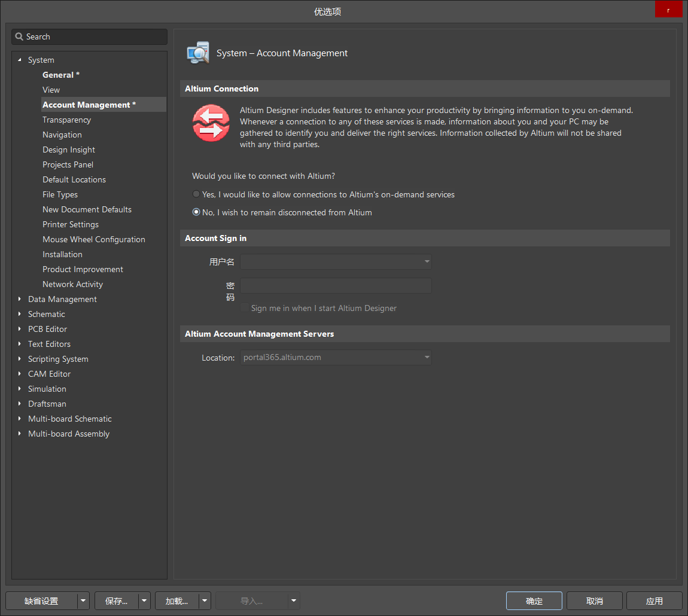Open the Projects Panel page

click(68, 164)
